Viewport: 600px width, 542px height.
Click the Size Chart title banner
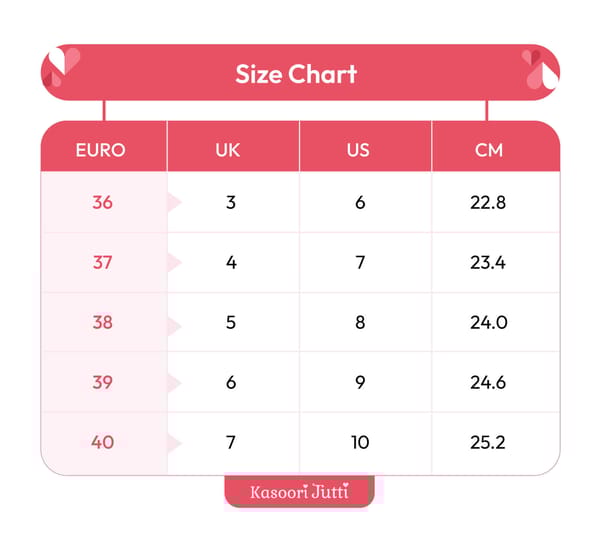297,73
